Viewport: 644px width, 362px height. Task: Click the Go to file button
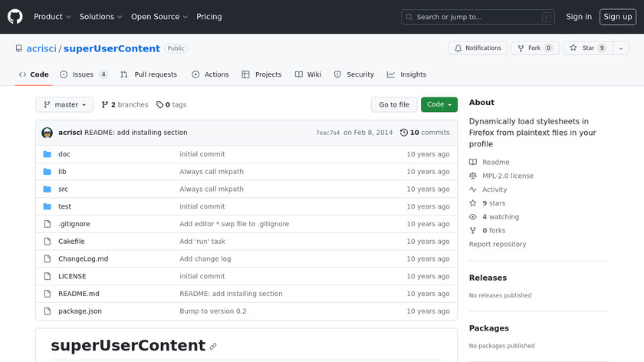pyautogui.click(x=394, y=105)
